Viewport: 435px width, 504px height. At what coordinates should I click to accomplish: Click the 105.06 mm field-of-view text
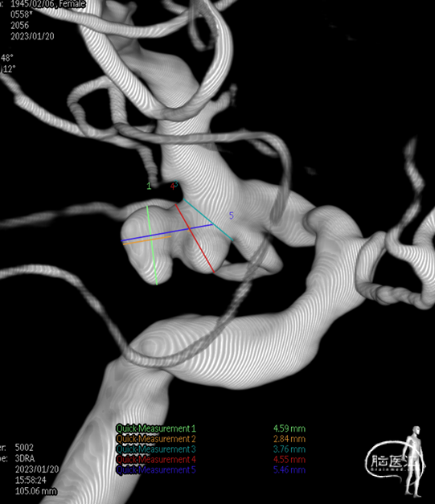36,491
